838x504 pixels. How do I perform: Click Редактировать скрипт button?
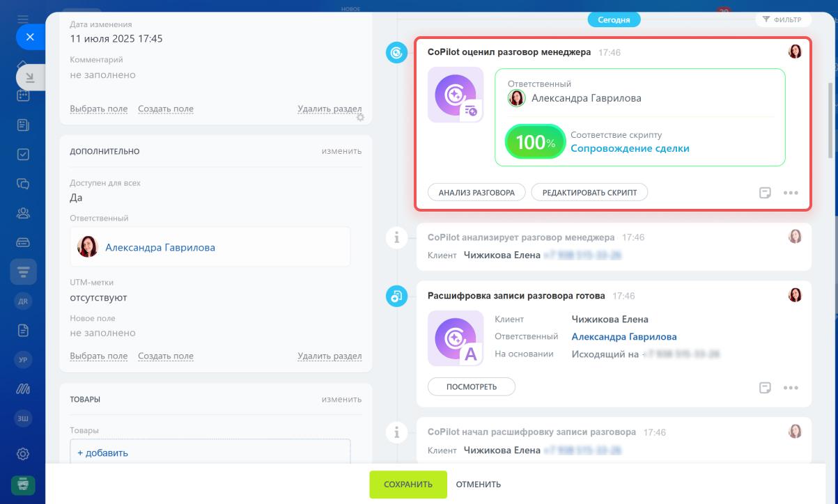point(589,193)
